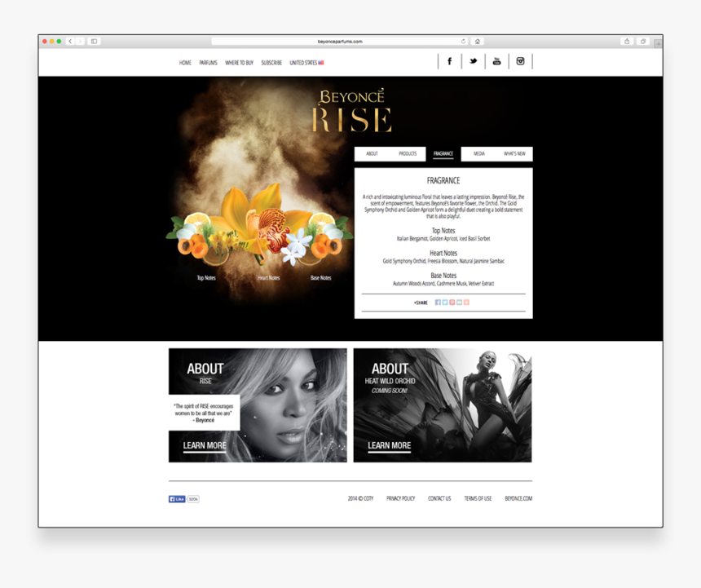Click Heart Notes label under flower image
701x588 pixels.
tap(269, 278)
